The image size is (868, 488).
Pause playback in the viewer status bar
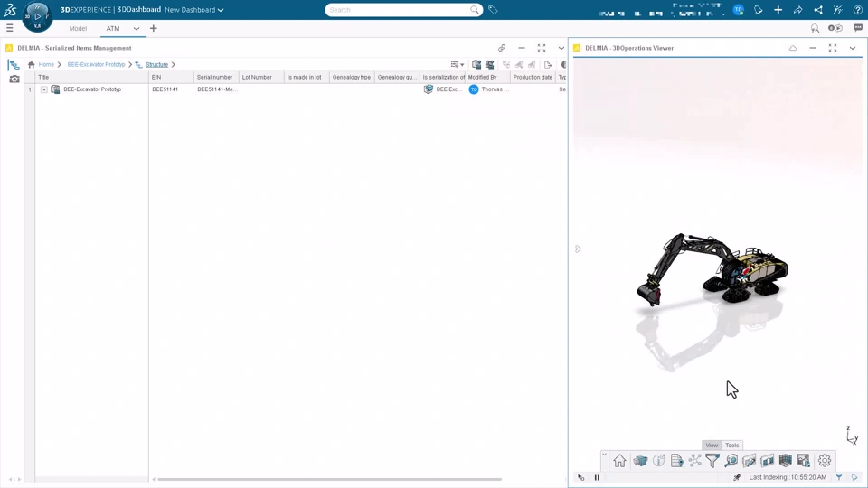[597, 477]
